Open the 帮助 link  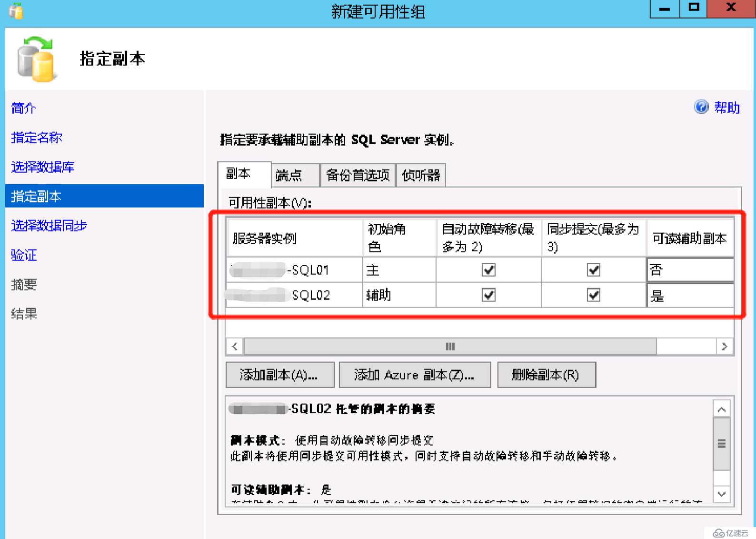tap(727, 108)
